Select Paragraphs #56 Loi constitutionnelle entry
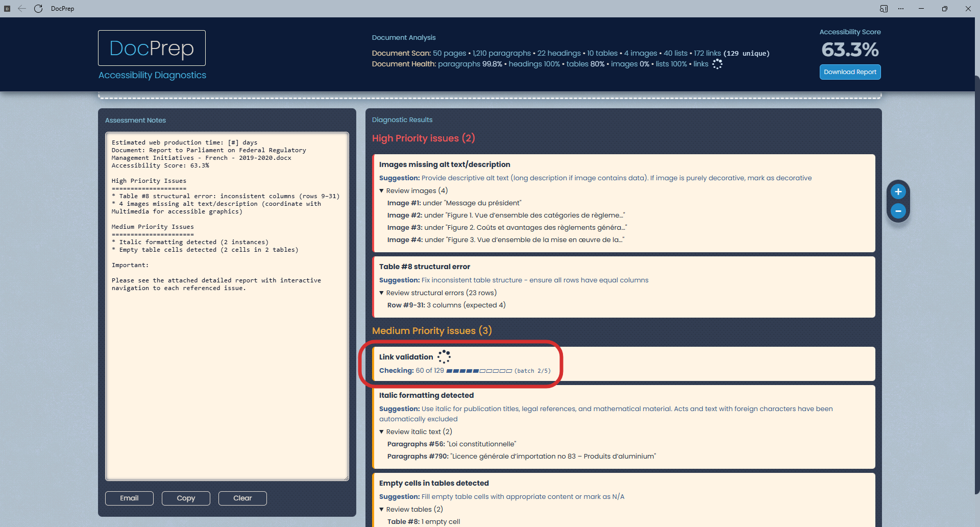This screenshot has width=980, height=527. point(451,444)
